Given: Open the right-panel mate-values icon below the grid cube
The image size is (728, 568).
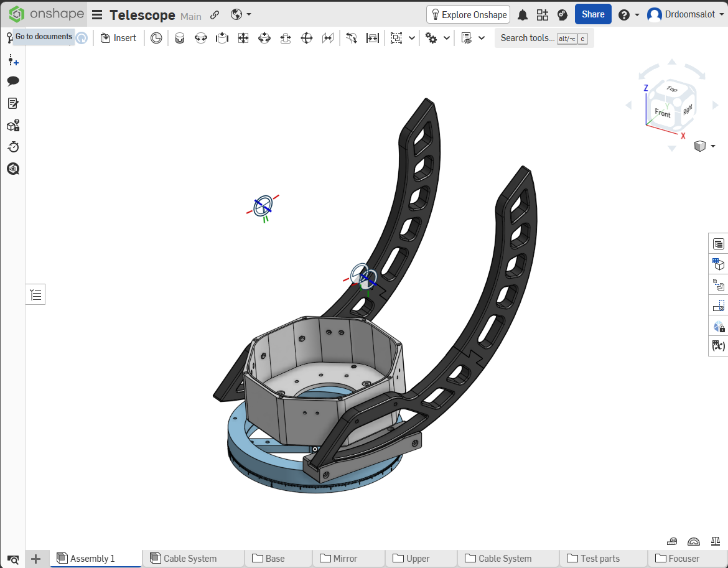Looking at the screenshot, I should 718,284.
